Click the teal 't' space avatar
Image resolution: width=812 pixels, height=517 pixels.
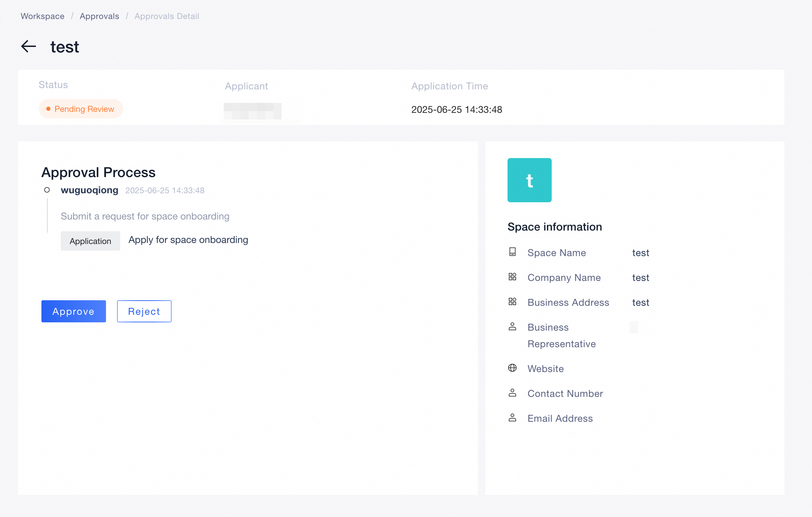point(529,180)
